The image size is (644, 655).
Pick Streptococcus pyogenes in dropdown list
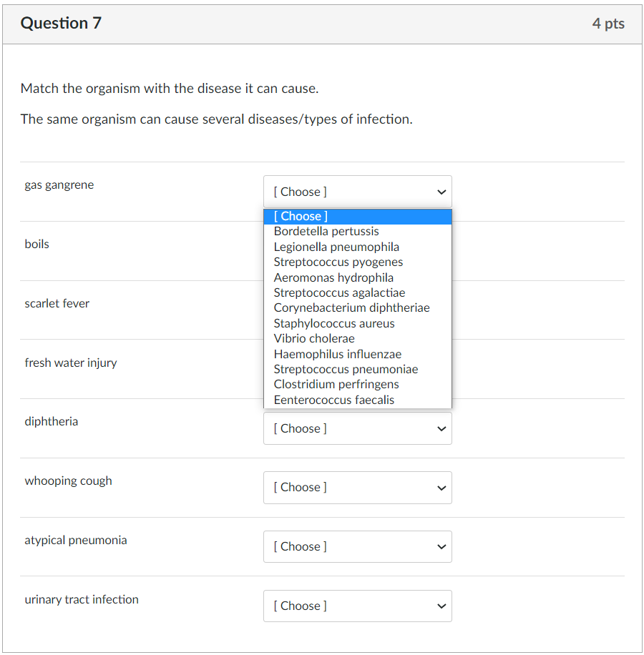coord(357,262)
